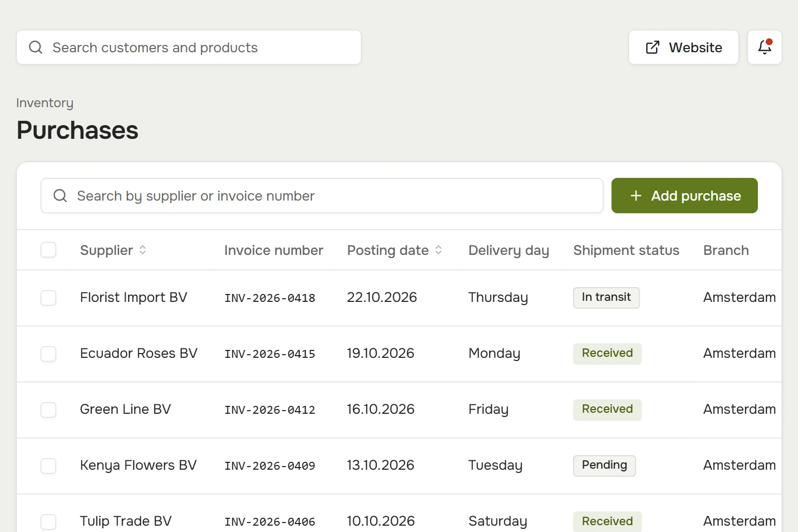The width and height of the screenshot is (798, 532).
Task: Click the Delivery day column header
Action: coord(509,251)
